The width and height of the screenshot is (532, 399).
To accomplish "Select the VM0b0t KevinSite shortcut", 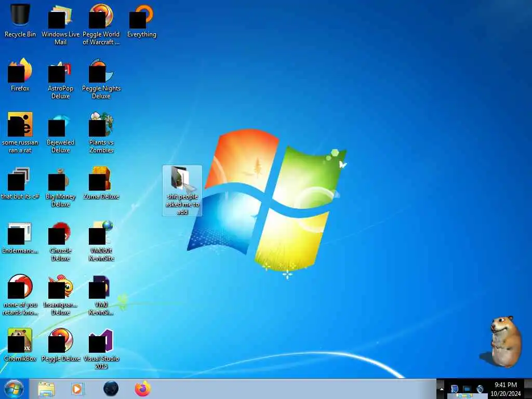I will pos(101,241).
